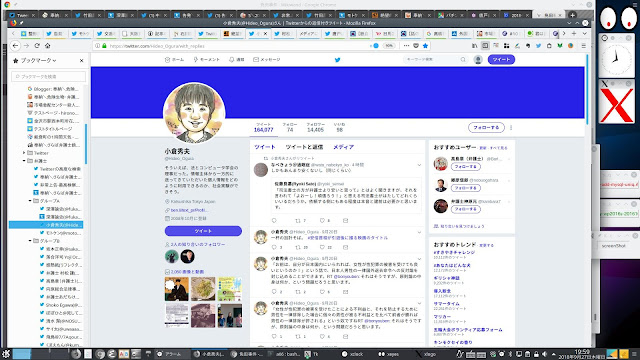Switch to the ツイート tab on profile
Image resolution: width=640 pixels, height=360 pixels.
pos(264,147)
